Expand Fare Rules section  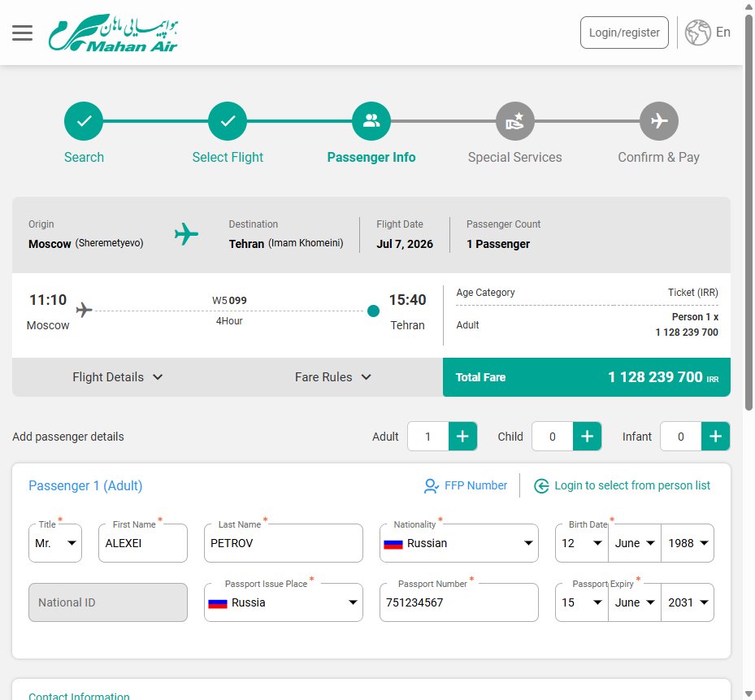point(333,377)
